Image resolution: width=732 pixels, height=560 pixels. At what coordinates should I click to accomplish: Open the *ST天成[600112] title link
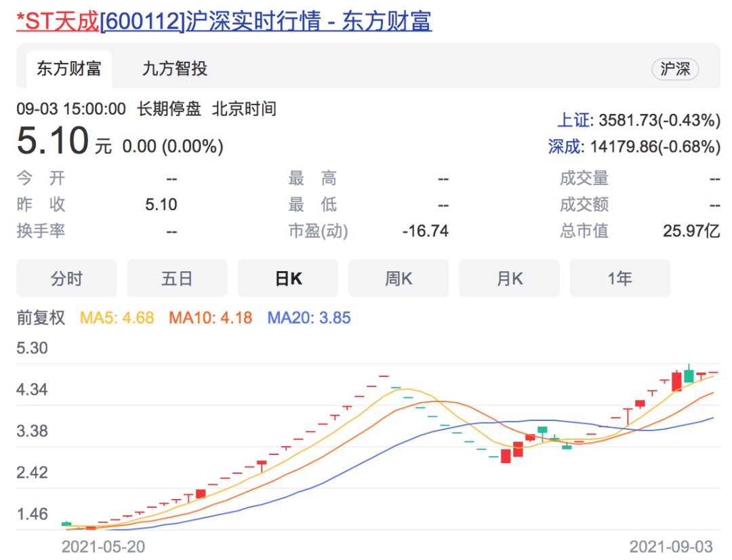click(224, 22)
